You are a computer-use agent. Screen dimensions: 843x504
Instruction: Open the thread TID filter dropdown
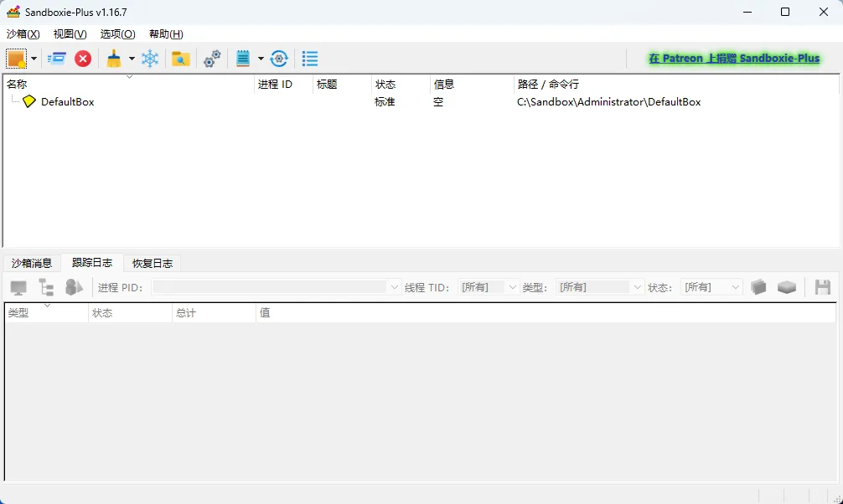click(512, 286)
